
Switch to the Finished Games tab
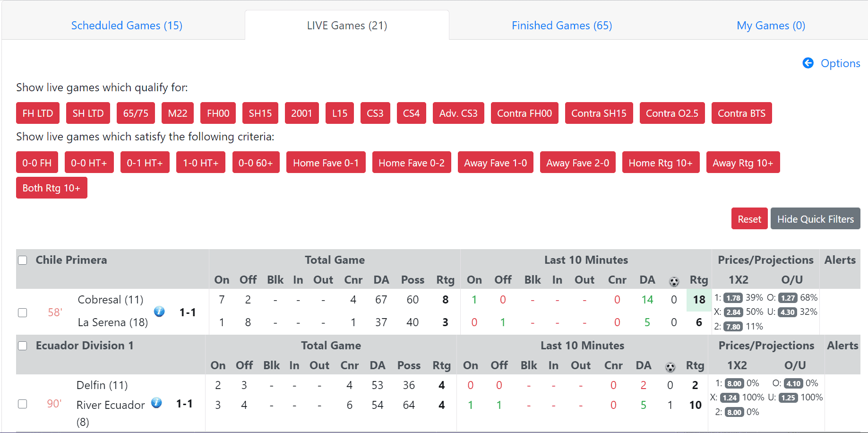[x=561, y=25]
